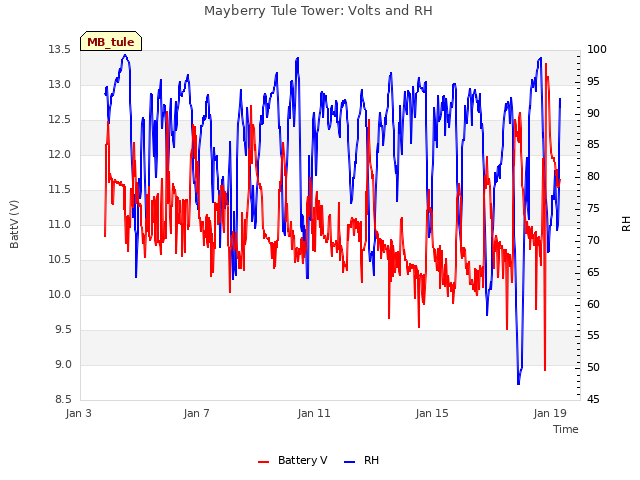Click the 'RH' right axis title
The width and height of the screenshot is (640, 480).
626,224
